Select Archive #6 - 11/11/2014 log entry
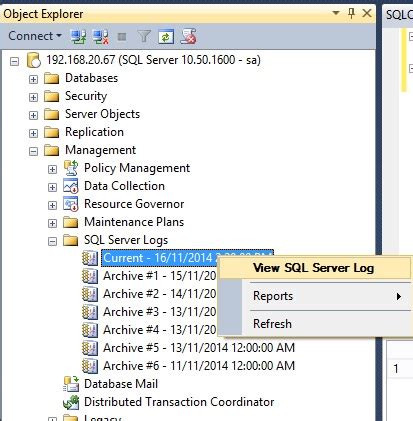 pyautogui.click(x=199, y=366)
